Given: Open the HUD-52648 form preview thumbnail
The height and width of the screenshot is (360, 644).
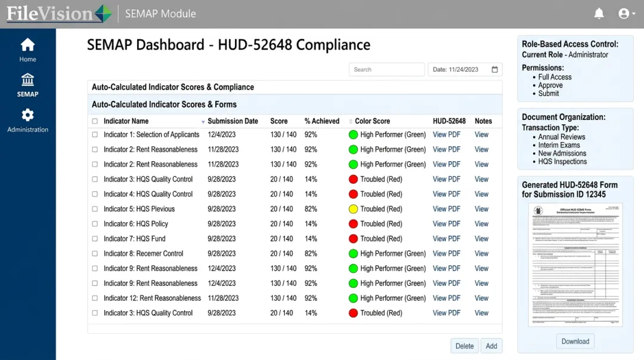Looking at the screenshot, I should point(575,264).
